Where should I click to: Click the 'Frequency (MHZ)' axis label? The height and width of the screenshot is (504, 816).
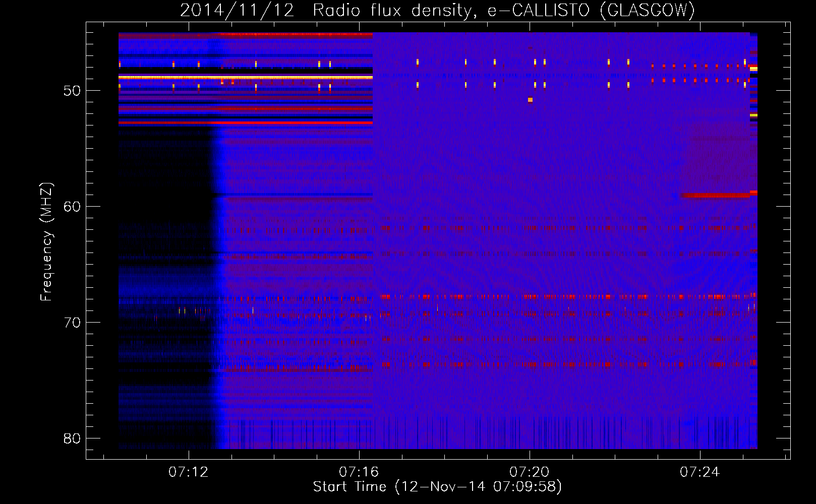point(46,242)
